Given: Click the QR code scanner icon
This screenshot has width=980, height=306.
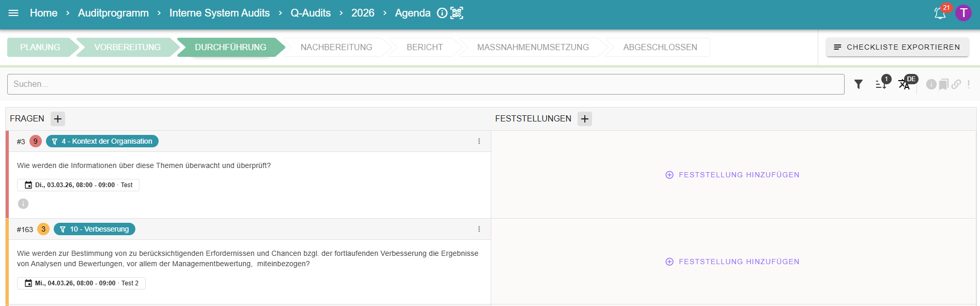Looking at the screenshot, I should tap(457, 13).
